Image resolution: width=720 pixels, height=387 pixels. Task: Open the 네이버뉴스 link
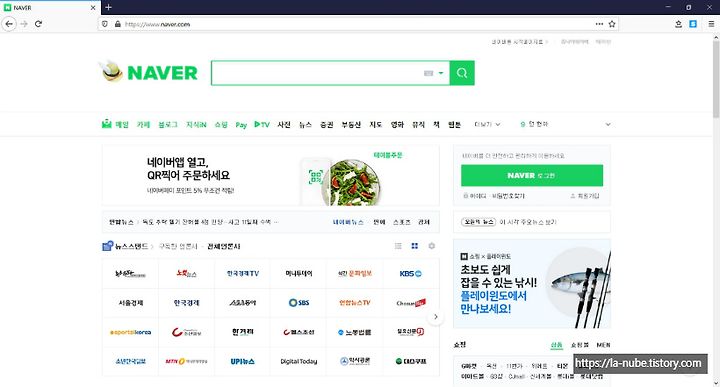[x=348, y=222]
